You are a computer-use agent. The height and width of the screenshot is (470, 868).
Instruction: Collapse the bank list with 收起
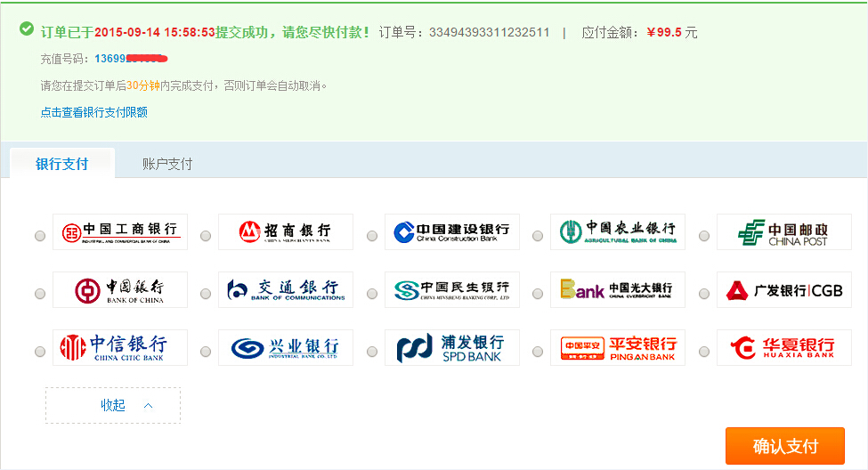(x=113, y=405)
